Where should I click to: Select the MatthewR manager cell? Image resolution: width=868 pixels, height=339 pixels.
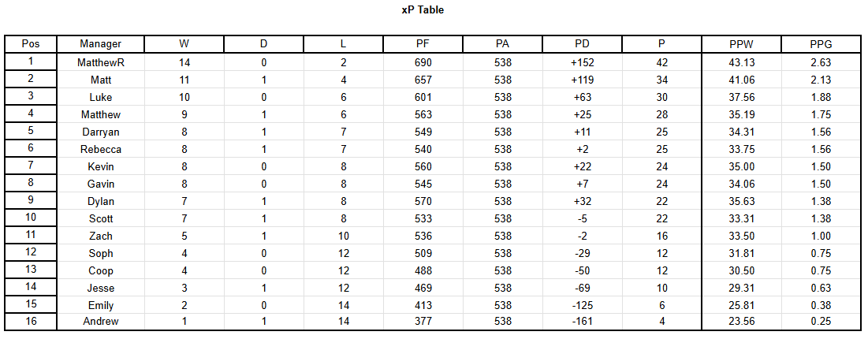tap(101, 62)
